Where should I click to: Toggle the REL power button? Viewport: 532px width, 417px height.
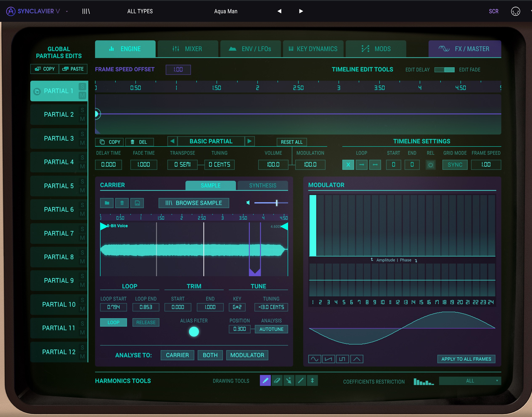pos(430,165)
